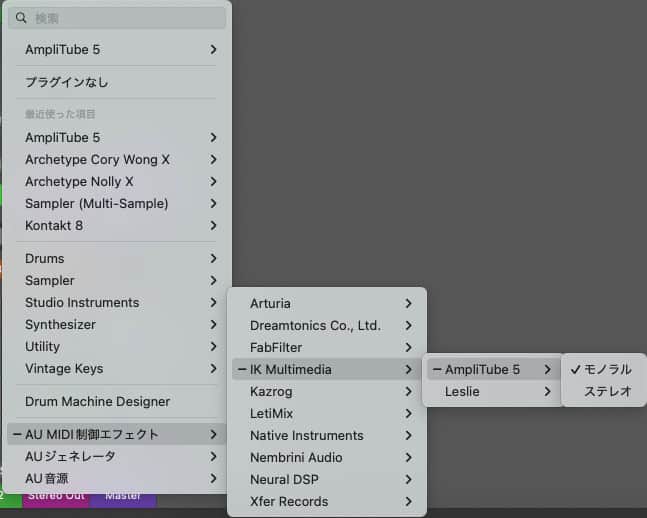Screen dimensions: 647x518
Task: Open AU MIDI制御エフェクト submenu
Action: pyautogui.click(x=117, y=434)
